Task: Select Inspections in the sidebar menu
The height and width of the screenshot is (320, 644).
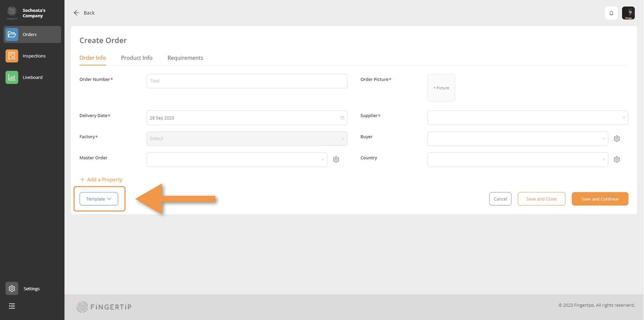Action: click(x=34, y=56)
